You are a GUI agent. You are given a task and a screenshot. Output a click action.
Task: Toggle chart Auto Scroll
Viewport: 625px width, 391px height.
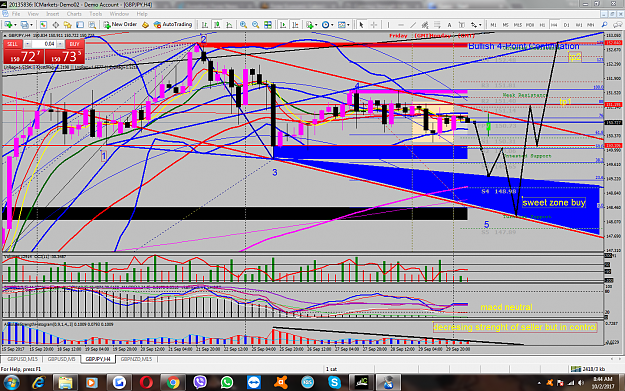pyautogui.click(x=283, y=25)
